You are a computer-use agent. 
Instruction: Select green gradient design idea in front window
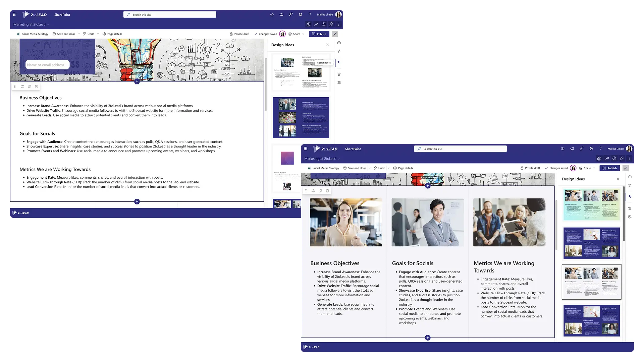point(592,204)
